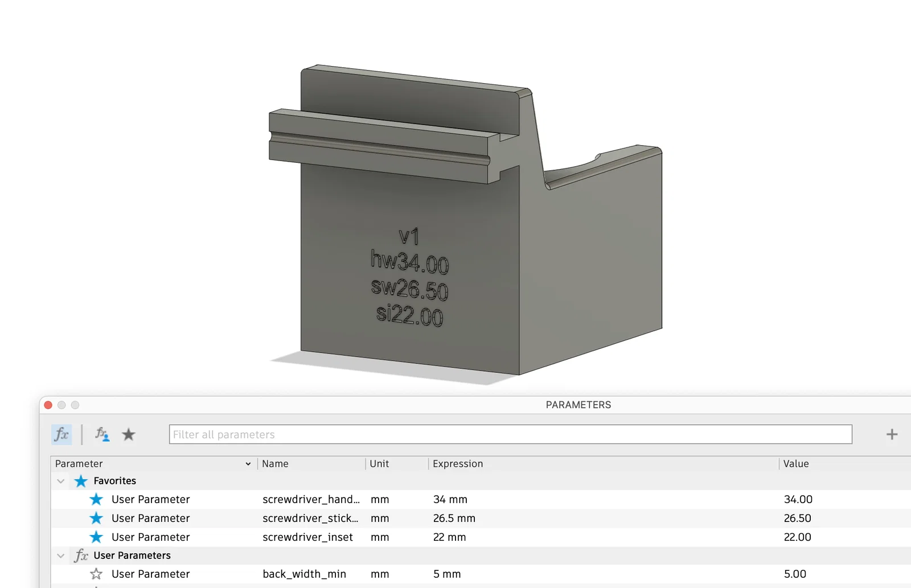Image resolution: width=911 pixels, height=588 pixels.
Task: Unfavorite the screwdriver_stick... parameter star
Action: [x=96, y=518]
